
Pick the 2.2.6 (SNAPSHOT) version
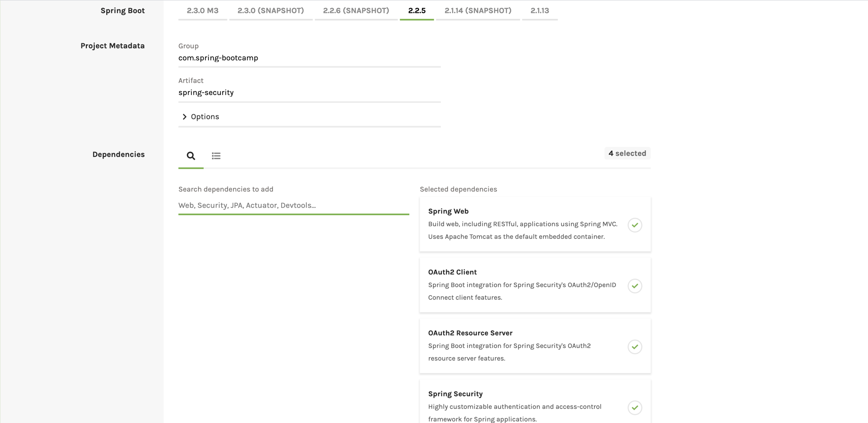coord(356,11)
